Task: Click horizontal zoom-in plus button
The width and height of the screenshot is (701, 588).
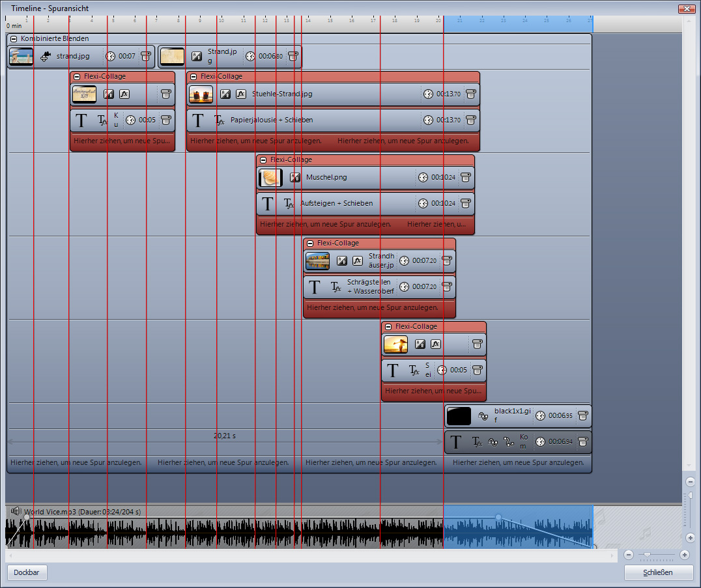Action: (x=684, y=555)
